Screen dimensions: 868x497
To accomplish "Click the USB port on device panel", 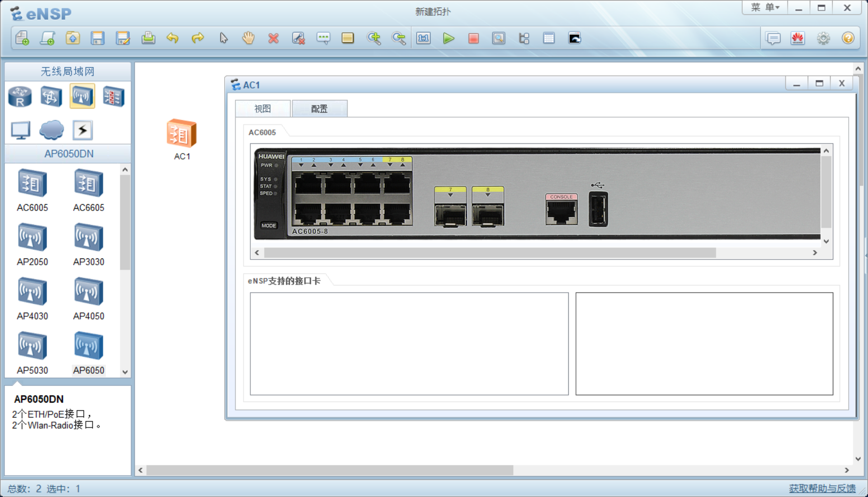I will coord(598,209).
